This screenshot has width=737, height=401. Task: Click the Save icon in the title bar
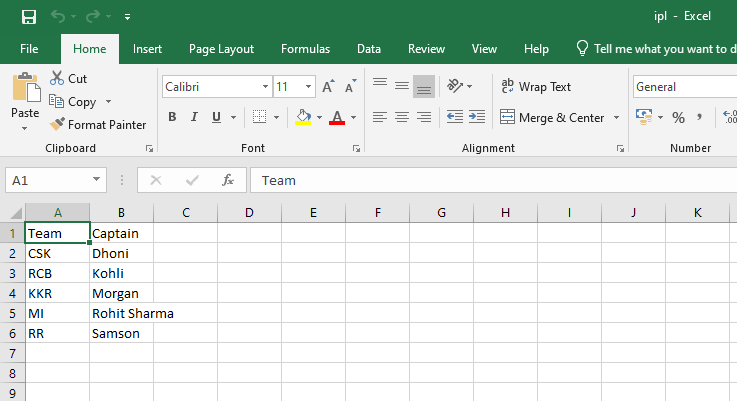(29, 17)
